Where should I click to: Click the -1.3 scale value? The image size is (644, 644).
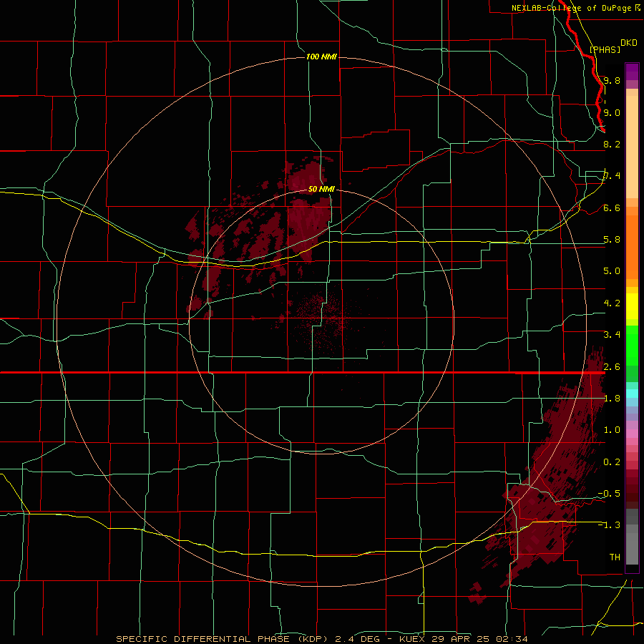coord(609,525)
